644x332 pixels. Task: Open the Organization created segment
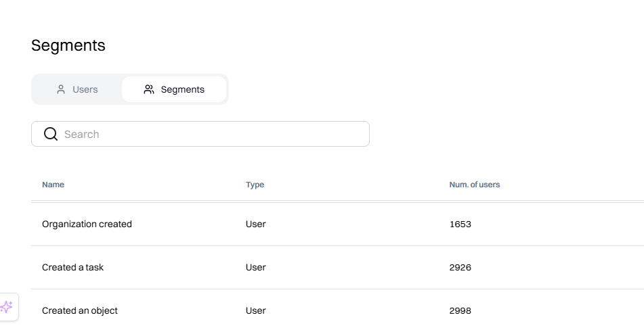click(x=87, y=224)
